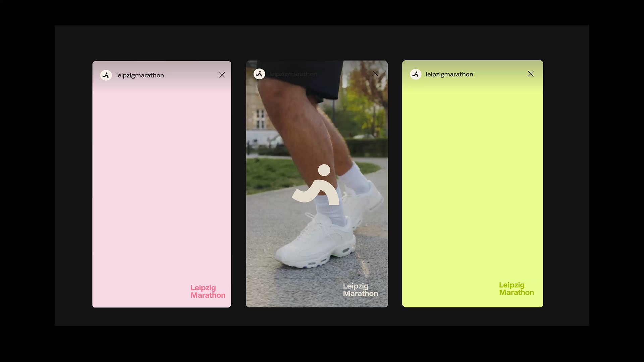Click leipzigmarathon username on pink card
The image size is (644, 362).
coord(140,75)
